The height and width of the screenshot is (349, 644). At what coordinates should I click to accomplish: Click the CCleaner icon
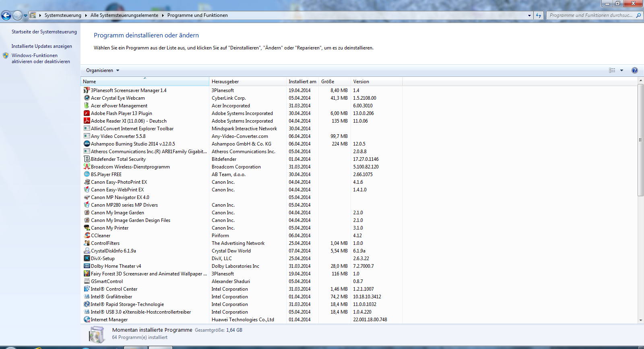pos(87,236)
